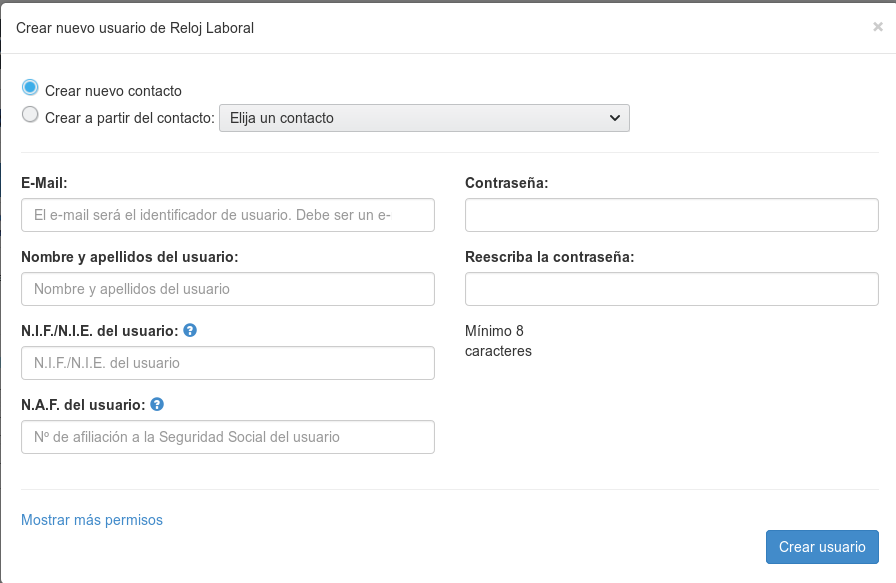Click the Seguridad Social affiliation number field

click(228, 437)
